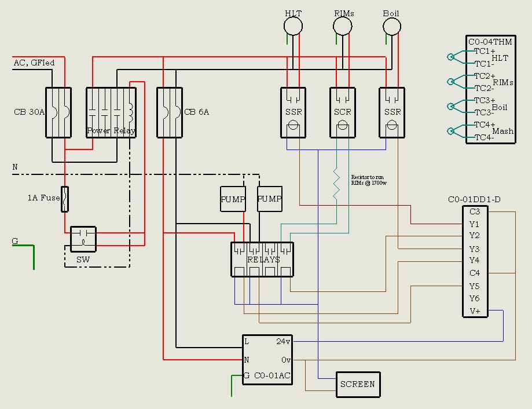
Task: Select the "TC2-" terminal label
Action: (484, 88)
